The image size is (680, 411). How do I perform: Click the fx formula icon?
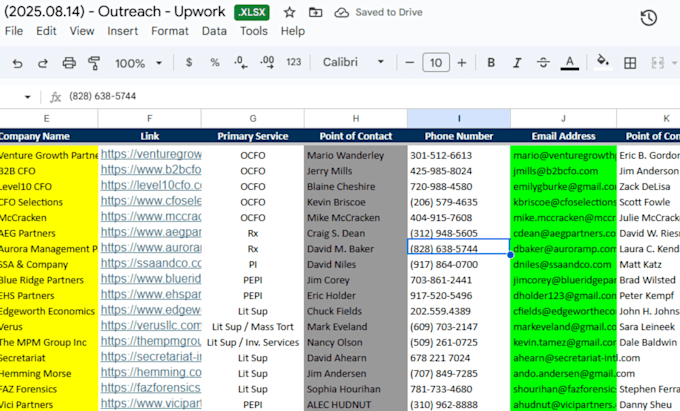point(56,97)
